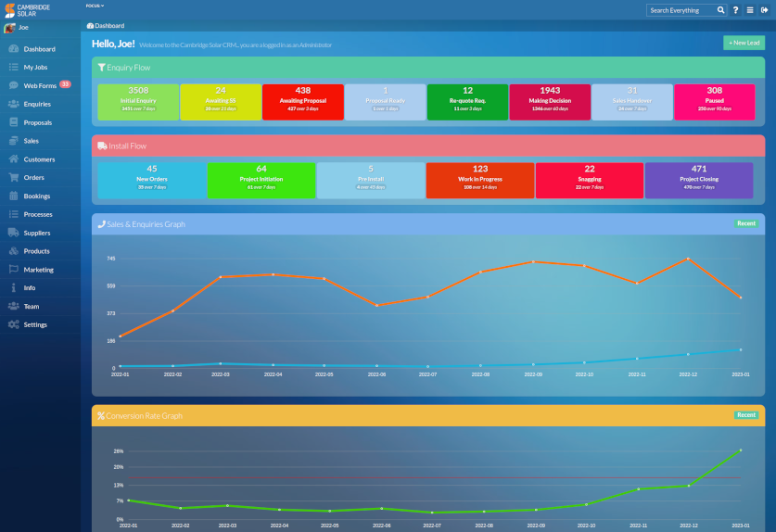The height and width of the screenshot is (532, 776).
Task: Click the Settings gears icon
Action: pyautogui.click(x=13, y=324)
